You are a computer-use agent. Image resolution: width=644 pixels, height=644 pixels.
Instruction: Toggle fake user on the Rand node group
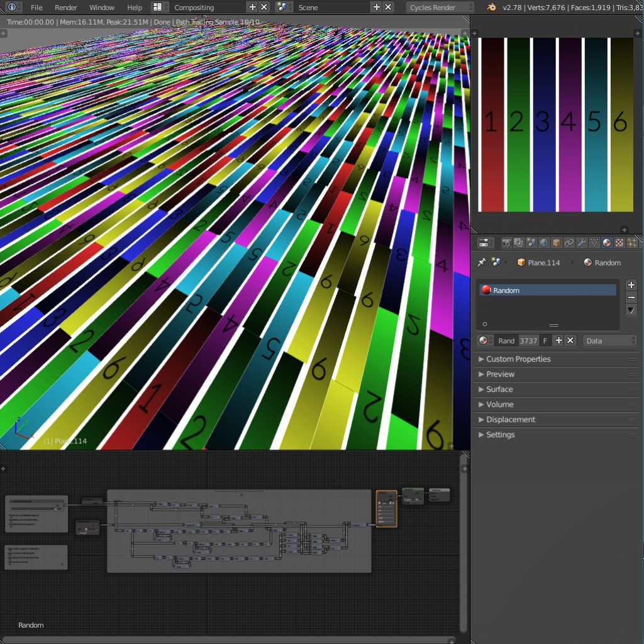[x=545, y=340]
